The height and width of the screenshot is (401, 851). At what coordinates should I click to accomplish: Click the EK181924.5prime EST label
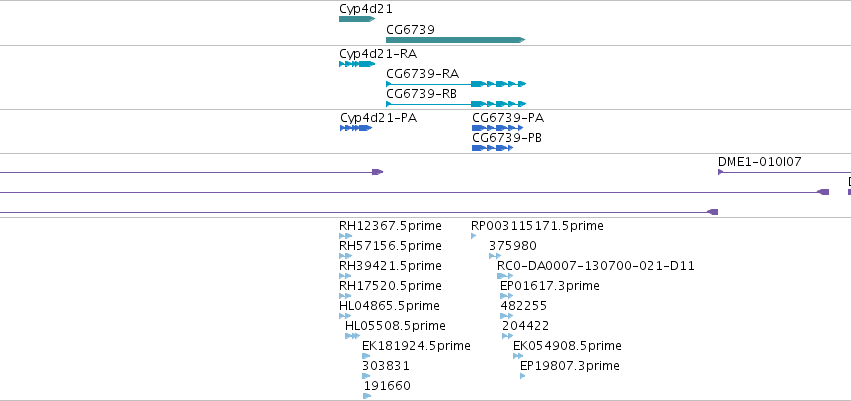point(416,346)
